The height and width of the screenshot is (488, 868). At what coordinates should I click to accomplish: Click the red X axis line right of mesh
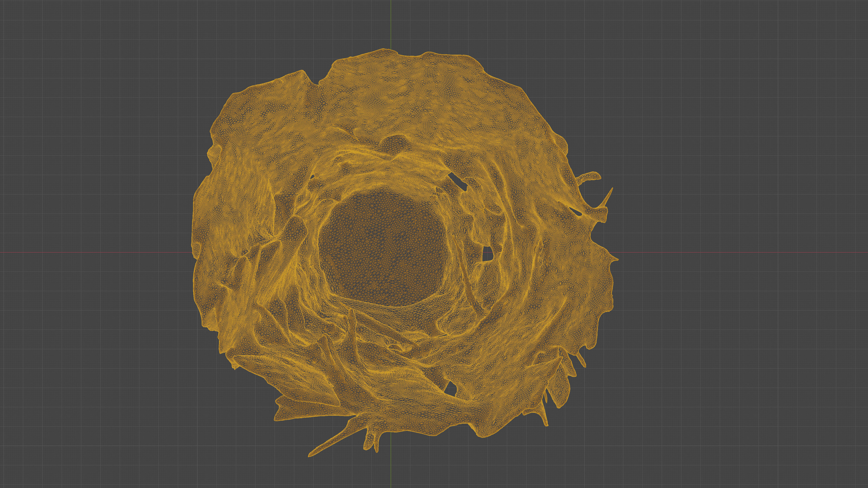(741, 252)
